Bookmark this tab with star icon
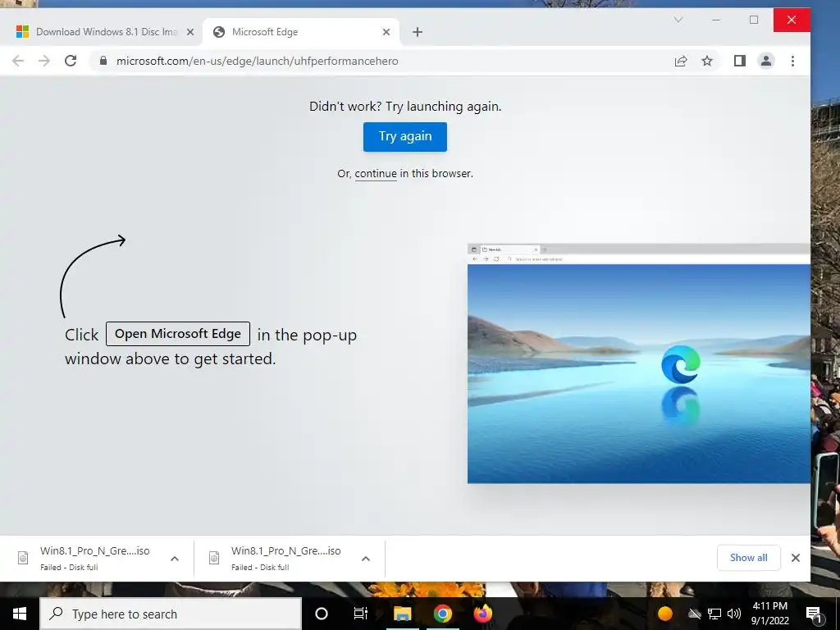This screenshot has height=630, width=840. point(707,61)
